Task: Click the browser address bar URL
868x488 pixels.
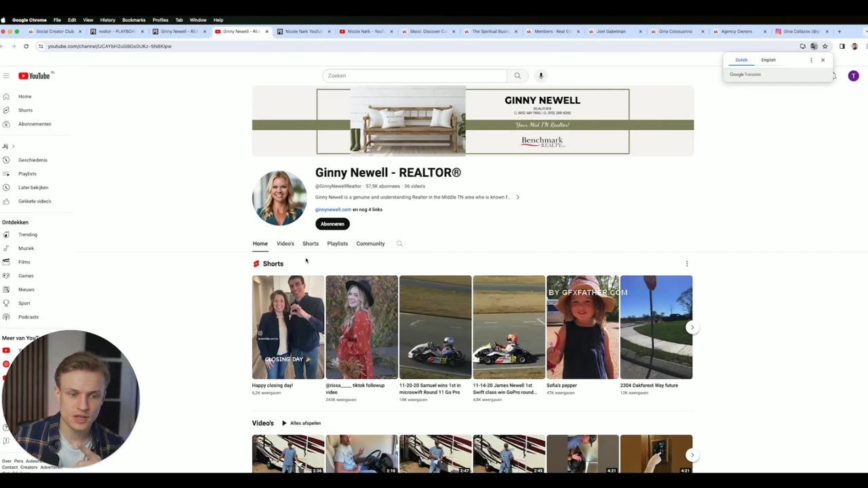Action: [x=109, y=46]
